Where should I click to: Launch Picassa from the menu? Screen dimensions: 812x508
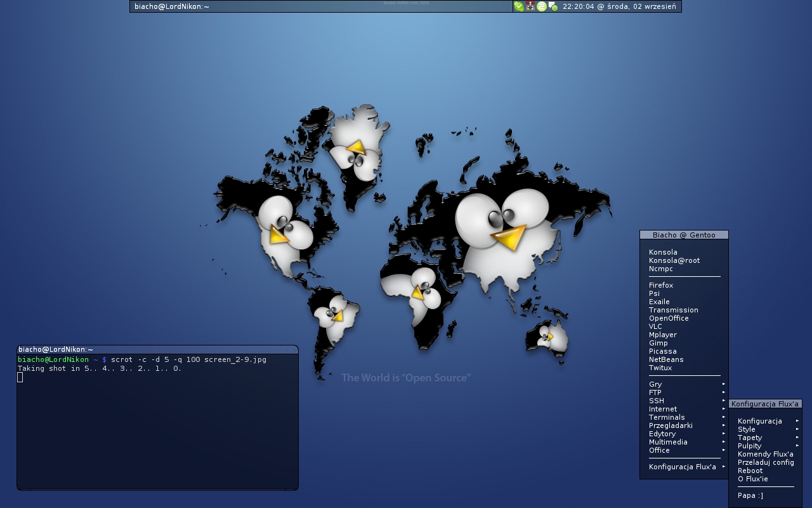[684, 351]
